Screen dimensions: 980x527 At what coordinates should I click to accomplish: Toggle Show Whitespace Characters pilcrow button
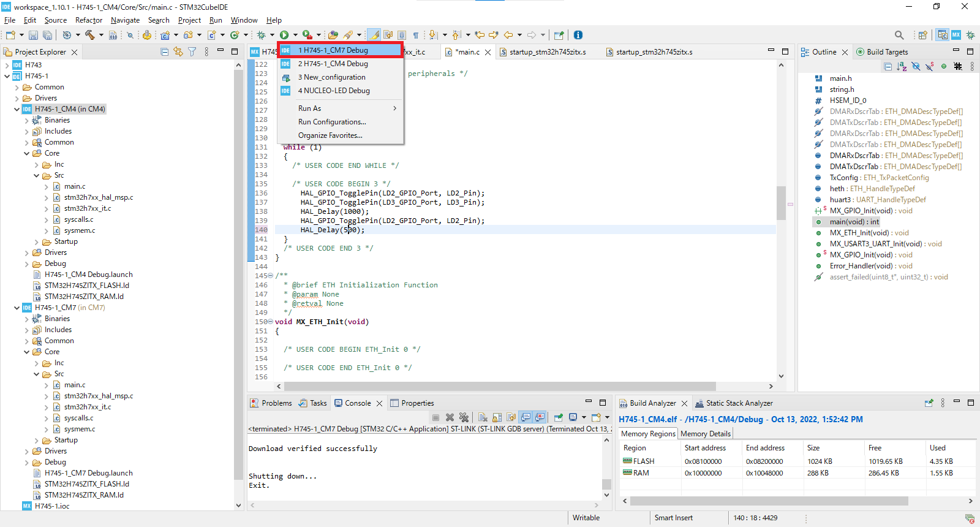(416, 35)
